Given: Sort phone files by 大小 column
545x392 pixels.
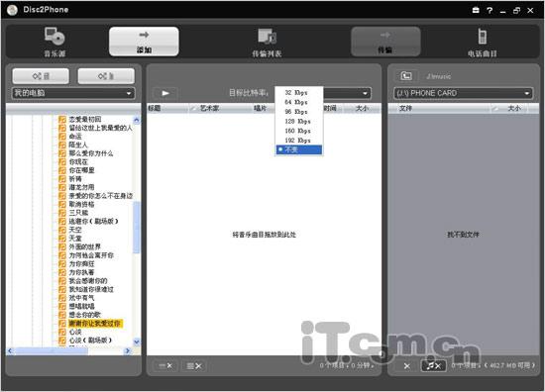Looking at the screenshot, I should pos(514,108).
